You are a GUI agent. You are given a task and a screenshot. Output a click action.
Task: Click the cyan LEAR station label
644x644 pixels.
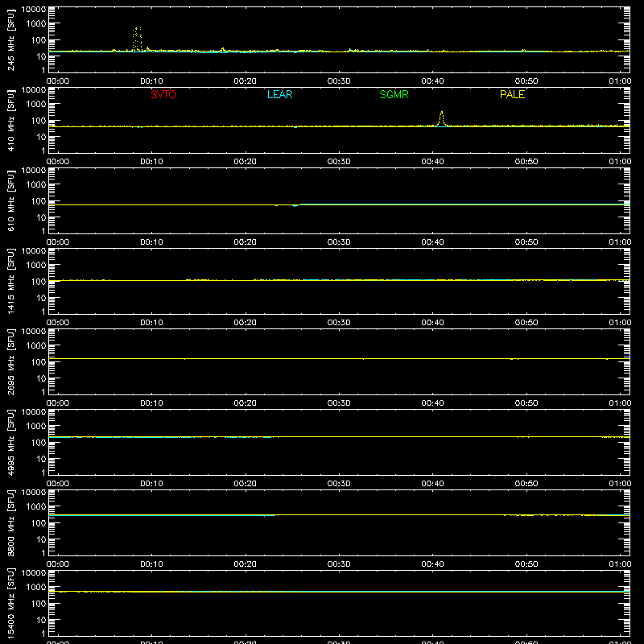click(x=279, y=94)
